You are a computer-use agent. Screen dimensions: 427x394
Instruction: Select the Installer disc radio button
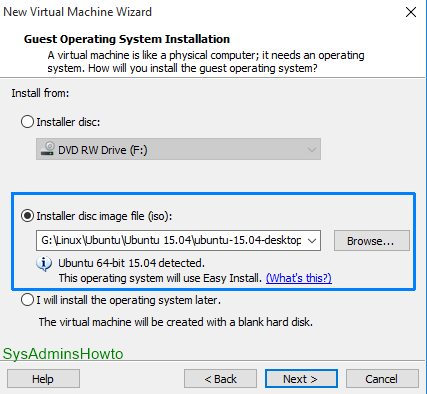click(27, 122)
